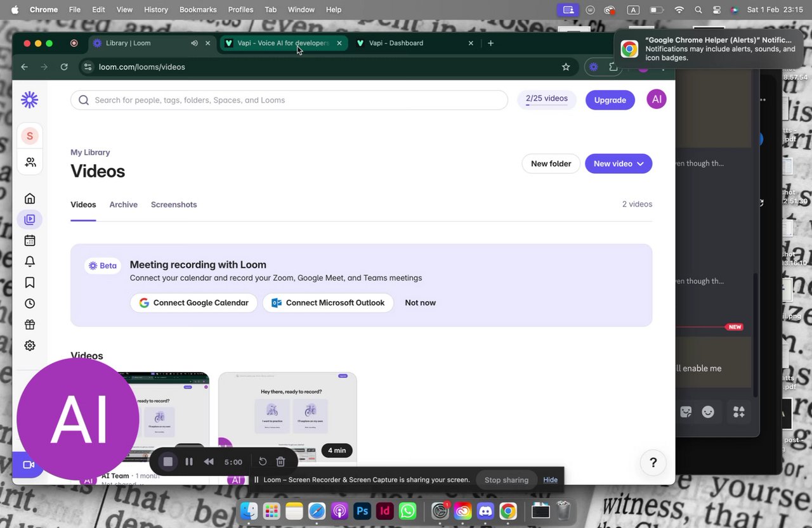Click the Loom logo in the sidebar
This screenshot has width=812, height=528.
click(29, 100)
